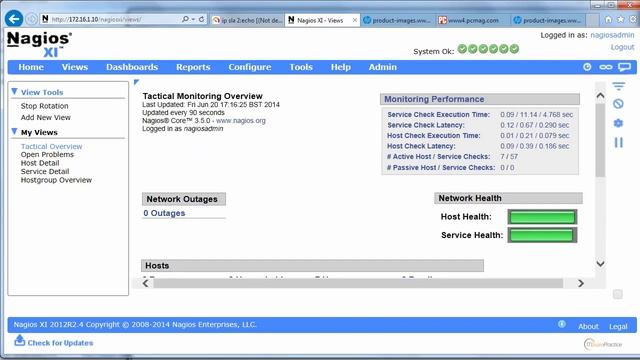The height and width of the screenshot is (360, 640).
Task: Open the chat bubble feedback icon
Action: pos(624,67)
